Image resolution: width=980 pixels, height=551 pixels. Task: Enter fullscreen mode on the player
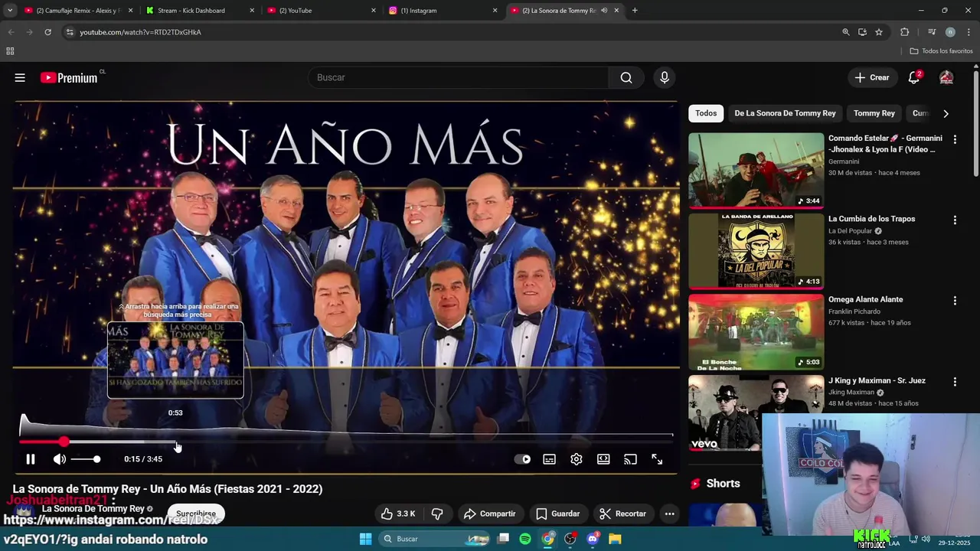click(657, 459)
